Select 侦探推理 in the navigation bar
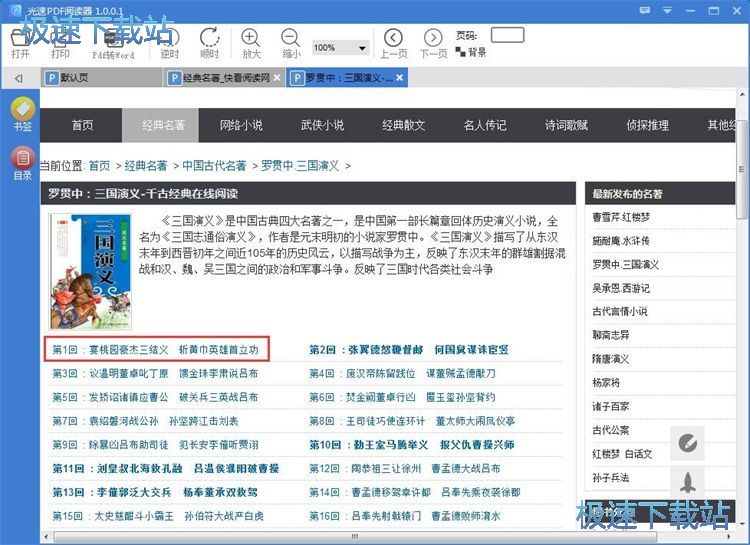 click(647, 125)
